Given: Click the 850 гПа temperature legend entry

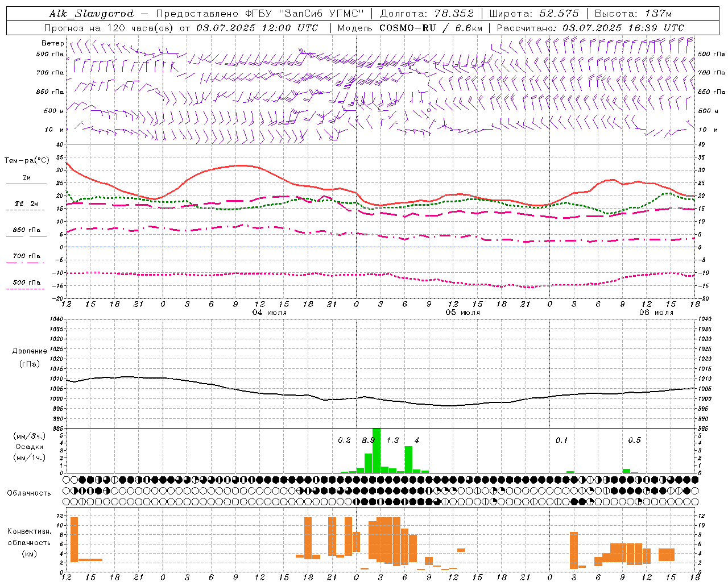Looking at the screenshot, I should click(x=27, y=230).
